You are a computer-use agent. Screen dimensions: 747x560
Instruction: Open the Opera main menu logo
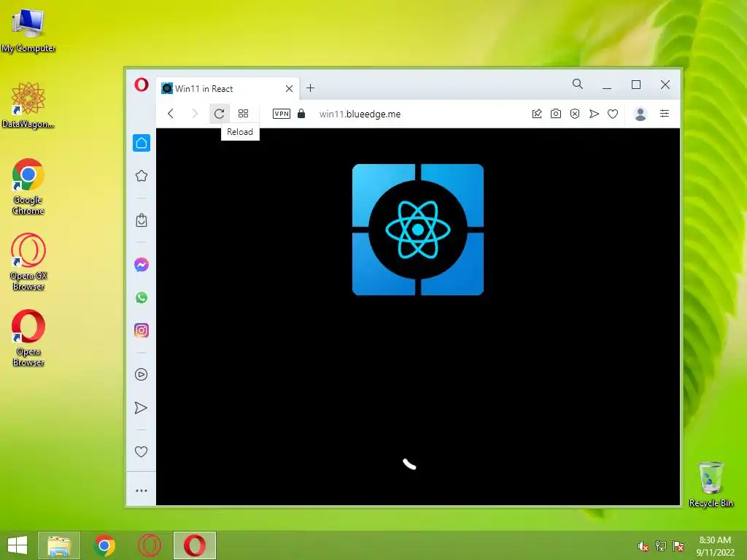(x=142, y=85)
